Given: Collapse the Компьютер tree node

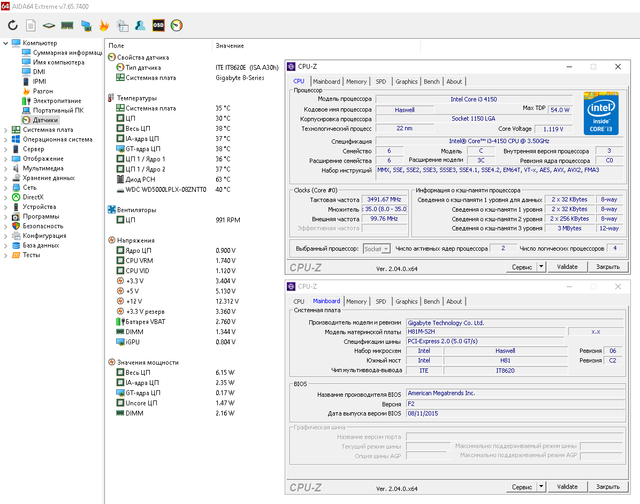Looking at the screenshot, I should coord(5,43).
